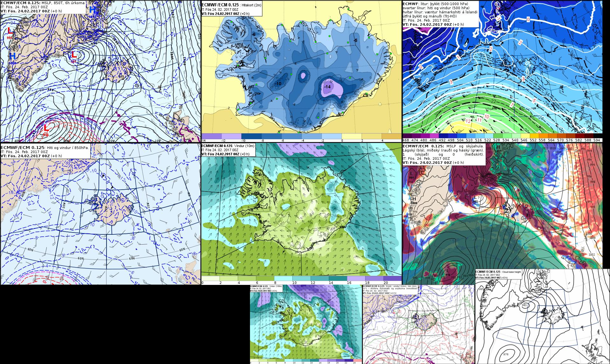Click the L 976 low on the cloud cover map
This screenshot has height=364, width=610.
tap(447, 272)
